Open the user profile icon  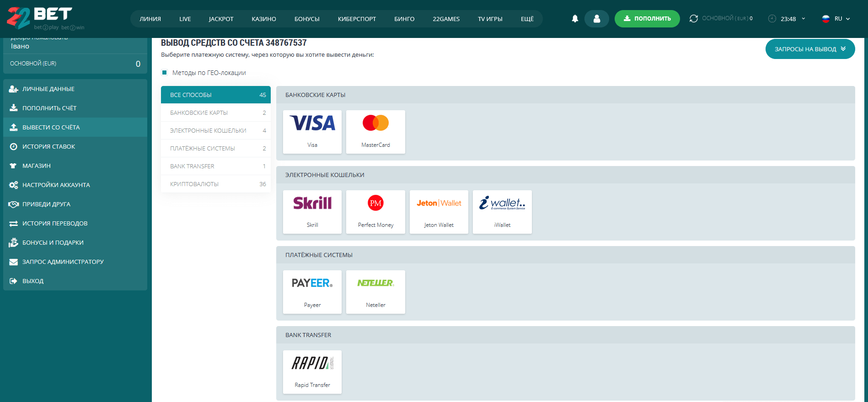click(596, 19)
